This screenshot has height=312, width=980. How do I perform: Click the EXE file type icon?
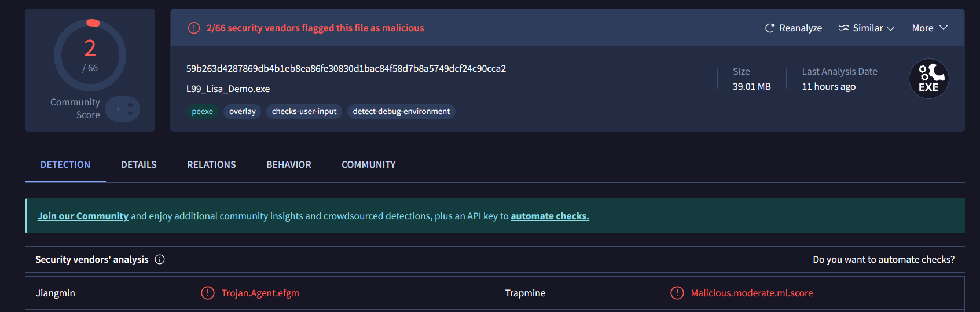[x=928, y=79]
